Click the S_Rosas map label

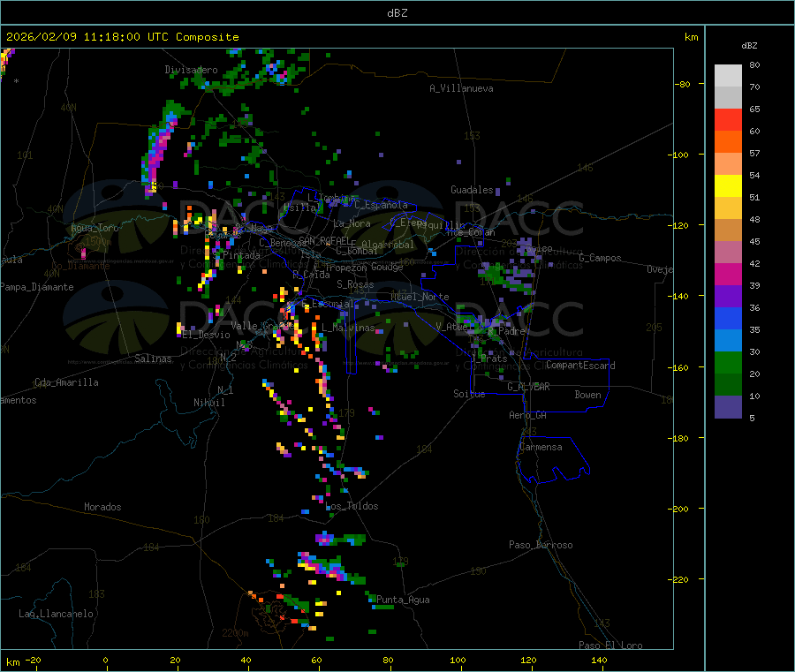355,285
